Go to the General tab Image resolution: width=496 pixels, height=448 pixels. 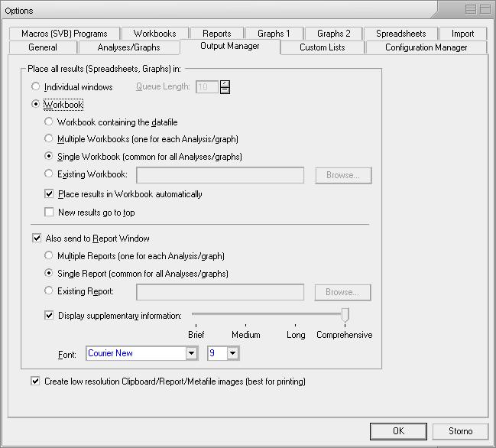coord(43,47)
